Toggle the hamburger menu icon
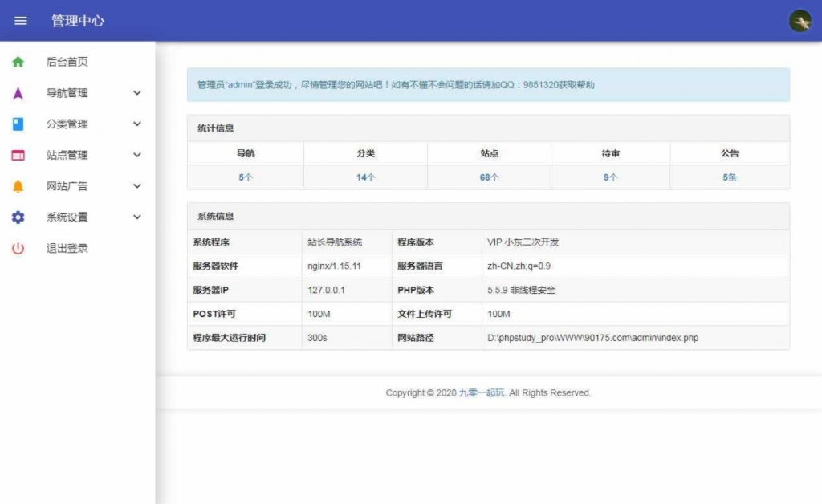The width and height of the screenshot is (822, 504). [x=20, y=21]
